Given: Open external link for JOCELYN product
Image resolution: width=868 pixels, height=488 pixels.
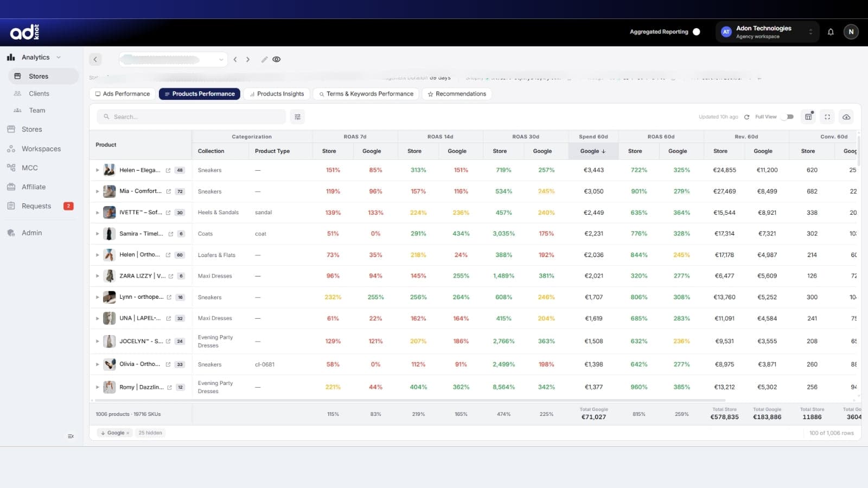Looking at the screenshot, I should pyautogui.click(x=168, y=341).
